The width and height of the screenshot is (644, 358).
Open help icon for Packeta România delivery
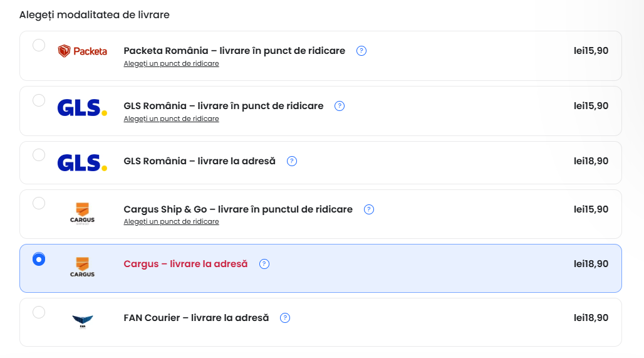tap(361, 51)
